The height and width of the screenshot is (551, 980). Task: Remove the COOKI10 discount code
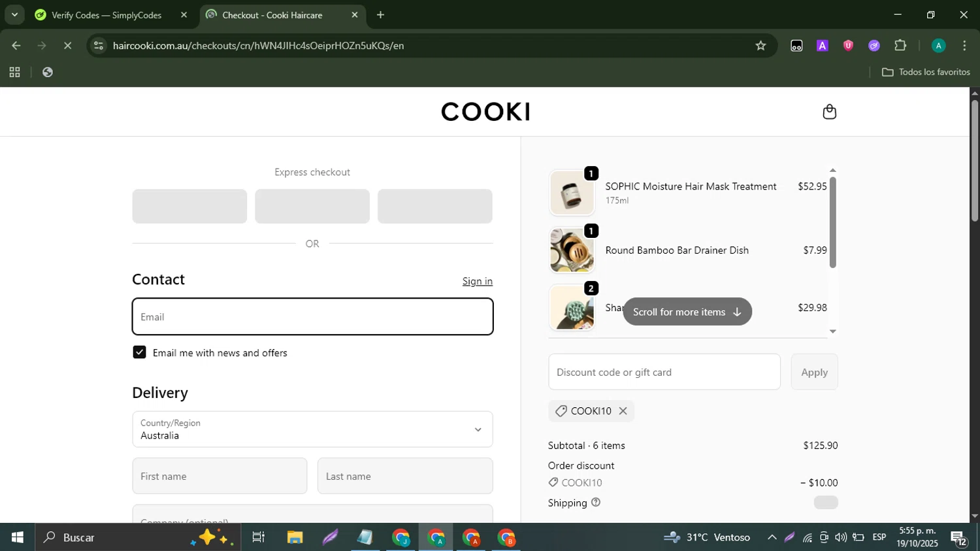[x=623, y=411]
